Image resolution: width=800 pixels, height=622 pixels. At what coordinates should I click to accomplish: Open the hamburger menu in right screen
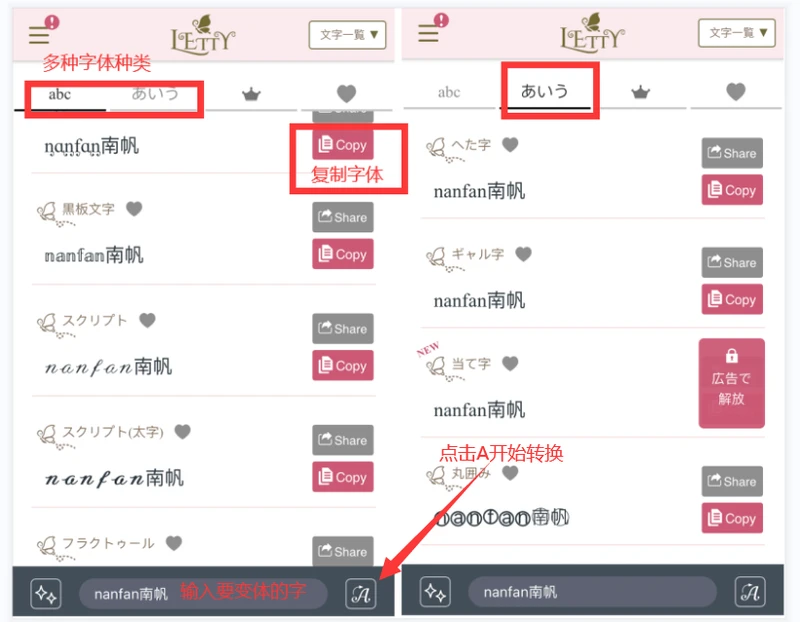tap(428, 34)
